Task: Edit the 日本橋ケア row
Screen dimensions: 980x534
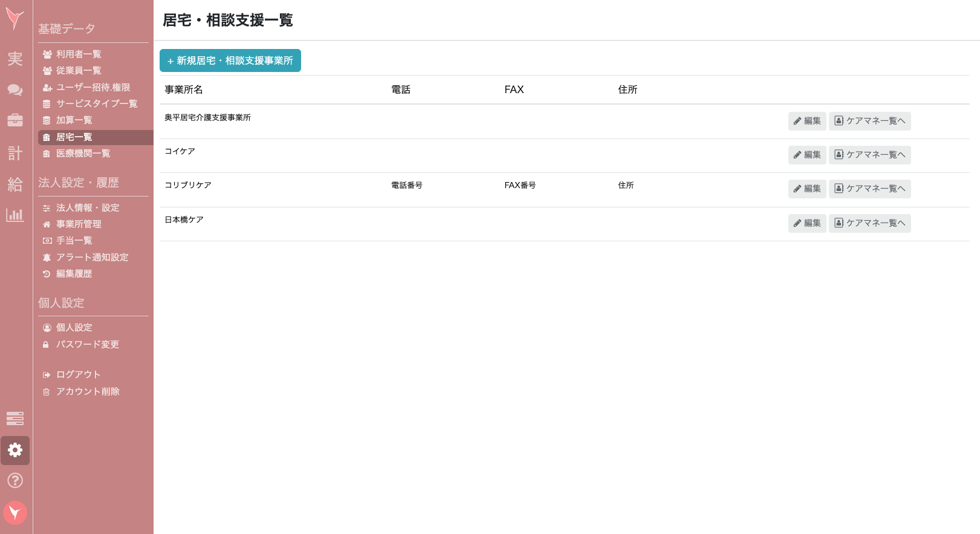Action: pos(807,223)
